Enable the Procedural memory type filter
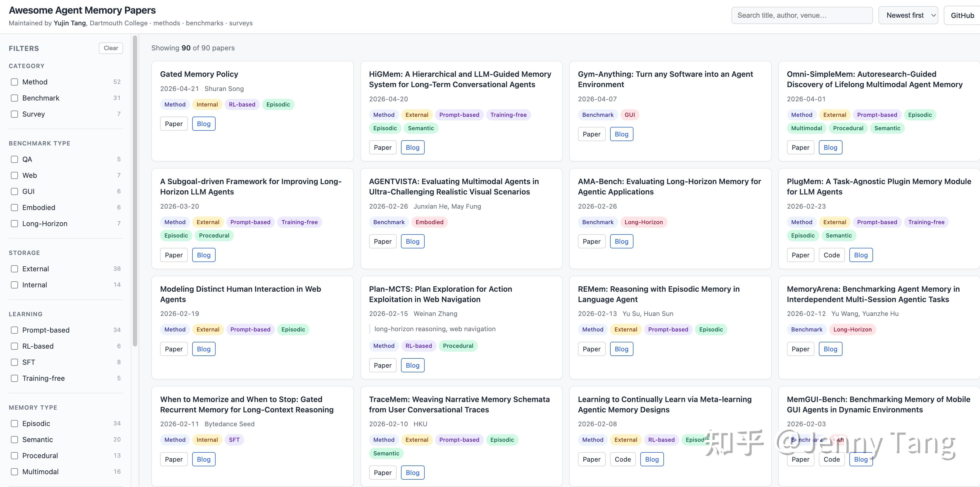Viewport: 980px width, 487px height. pos(14,455)
